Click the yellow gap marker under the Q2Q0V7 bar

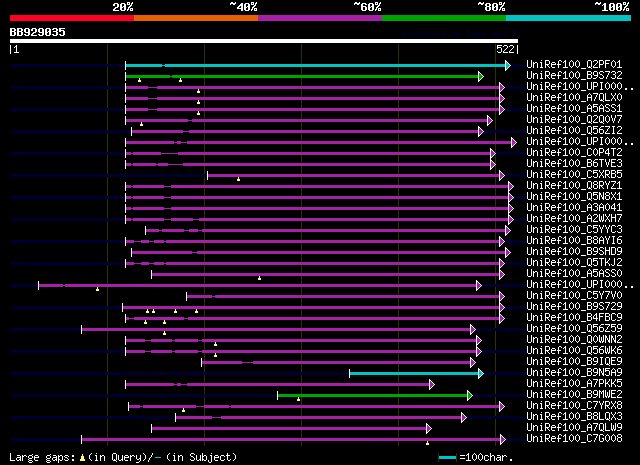point(141,124)
